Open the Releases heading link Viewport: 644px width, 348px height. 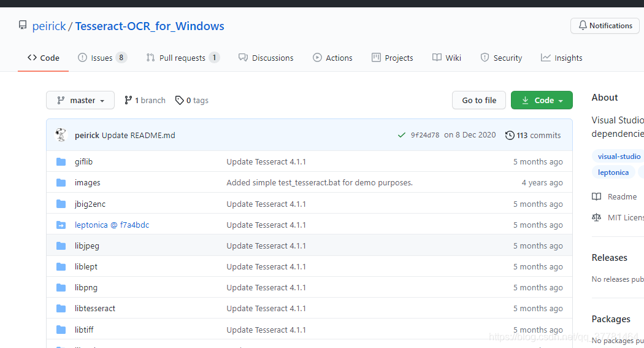(610, 258)
